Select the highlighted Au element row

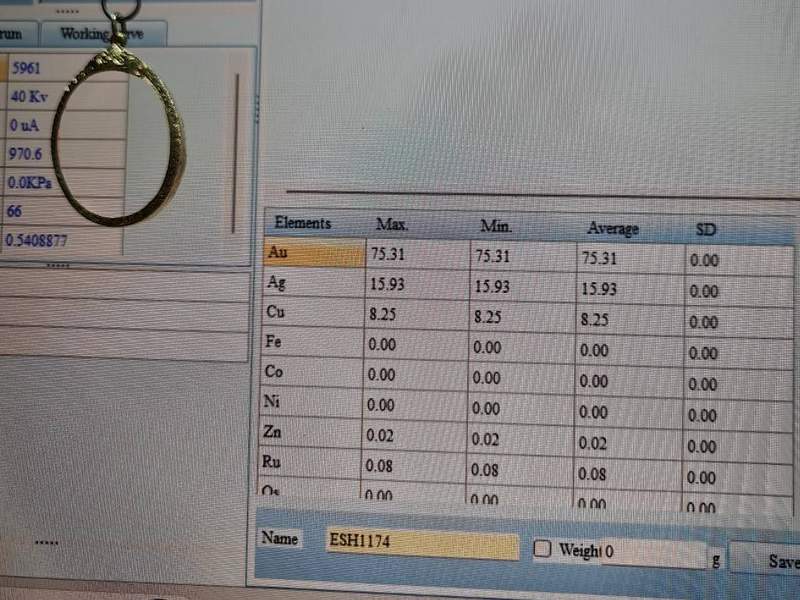coord(314,253)
